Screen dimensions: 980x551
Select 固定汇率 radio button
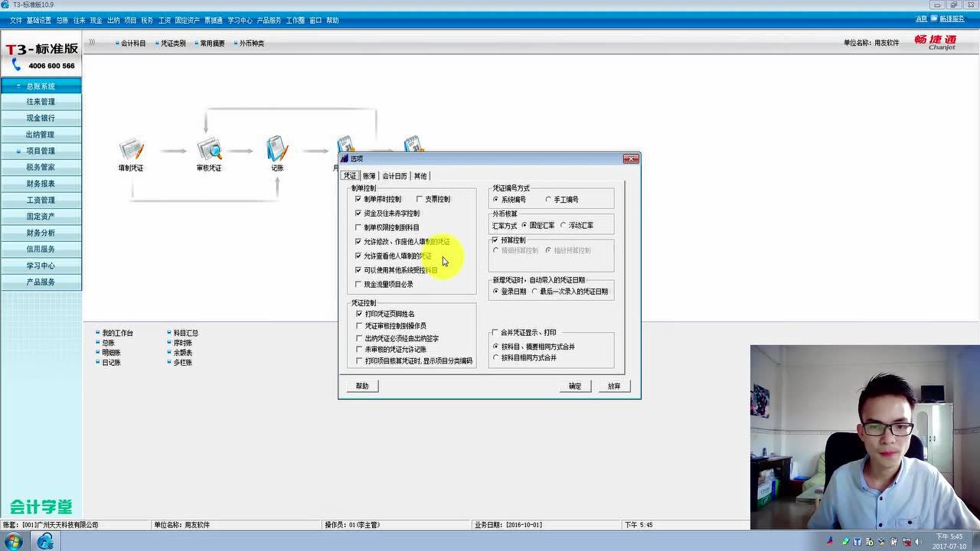[x=524, y=226]
